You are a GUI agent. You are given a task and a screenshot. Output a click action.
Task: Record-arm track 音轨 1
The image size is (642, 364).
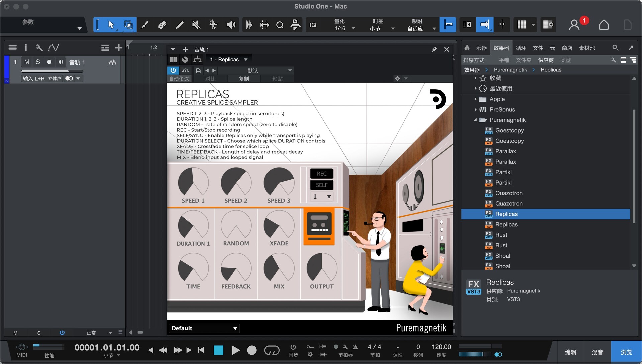point(49,62)
